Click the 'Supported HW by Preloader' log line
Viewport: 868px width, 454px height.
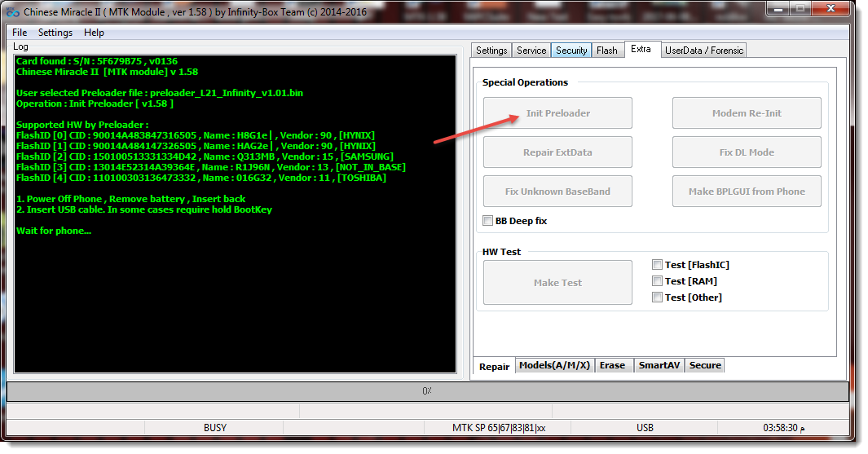[82, 126]
